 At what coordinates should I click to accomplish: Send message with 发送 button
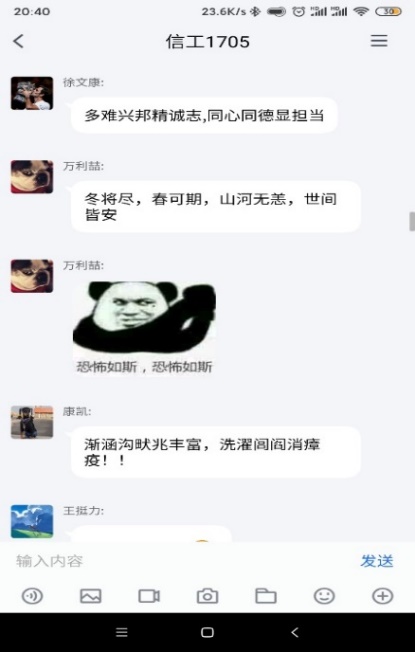pyautogui.click(x=377, y=561)
